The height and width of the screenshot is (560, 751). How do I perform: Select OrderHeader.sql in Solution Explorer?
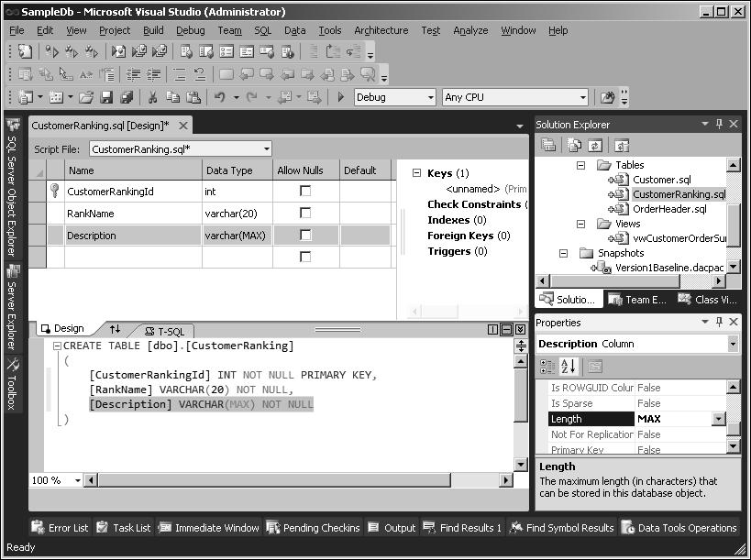[669, 209]
